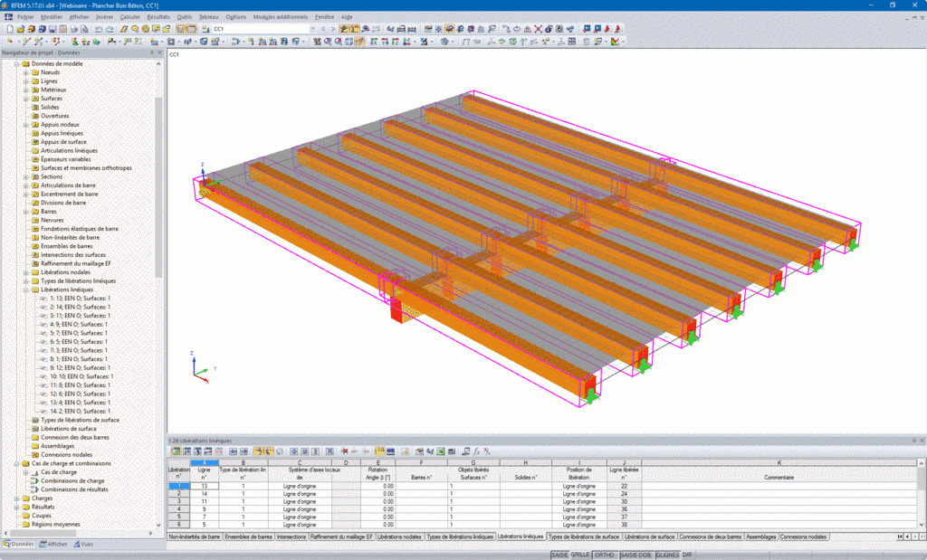
Task: Toggle DXF in status bar
Action: click(x=687, y=555)
